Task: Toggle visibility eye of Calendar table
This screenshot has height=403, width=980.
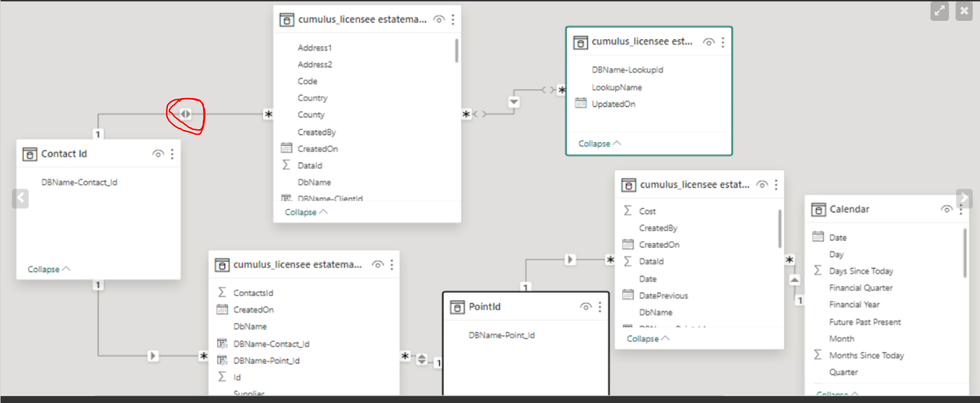Action: pos(947,210)
